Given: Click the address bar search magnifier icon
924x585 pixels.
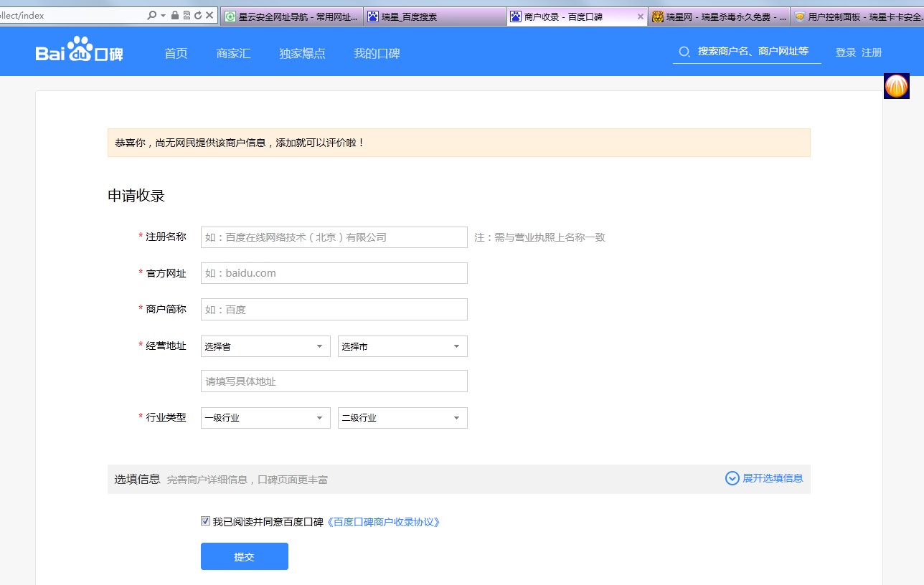Looking at the screenshot, I should (x=151, y=15).
